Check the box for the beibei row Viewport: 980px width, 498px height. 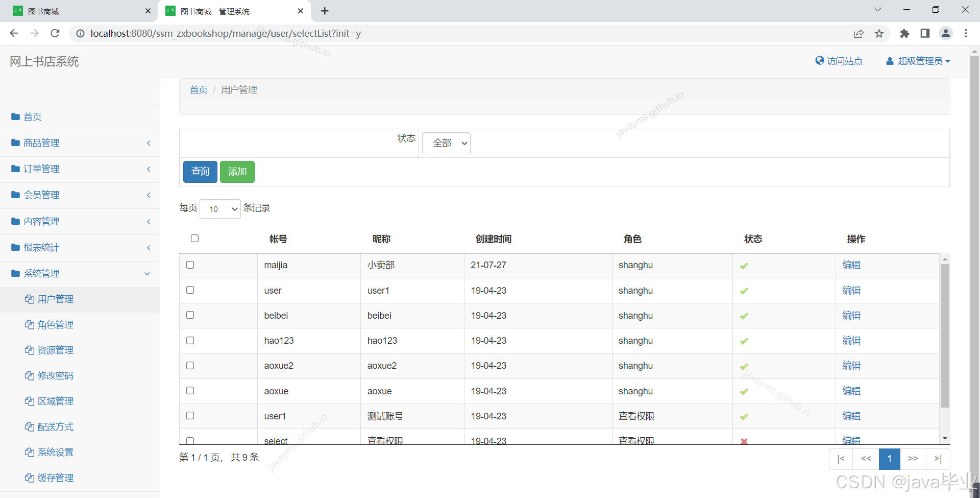[190, 315]
